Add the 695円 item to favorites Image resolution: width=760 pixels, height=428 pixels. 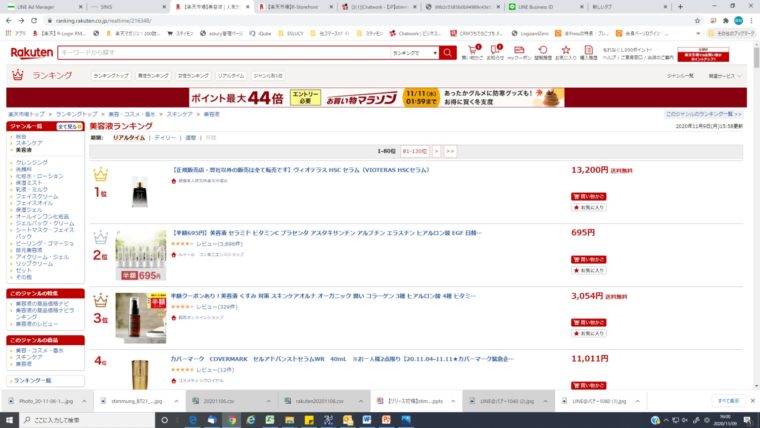click(591, 269)
